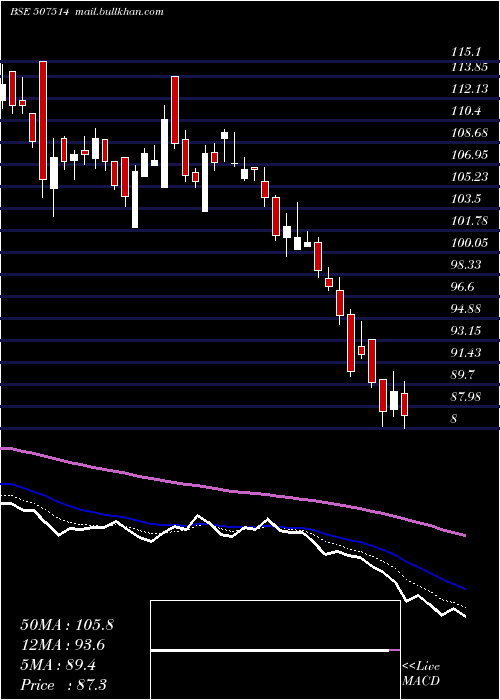Image resolution: width=500 pixels, height=700 pixels.
Task: Click the '<<Live MACD' label
Action: pos(421,674)
